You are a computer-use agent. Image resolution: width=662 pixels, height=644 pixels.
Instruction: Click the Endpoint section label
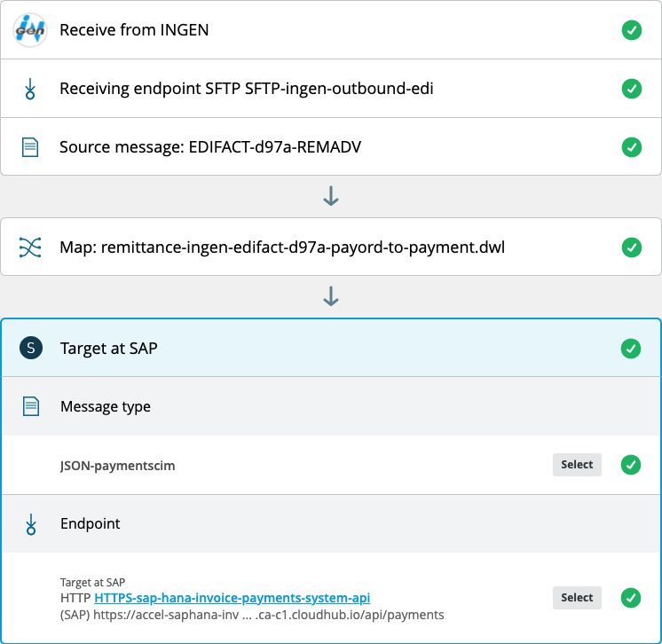pyautogui.click(x=91, y=523)
